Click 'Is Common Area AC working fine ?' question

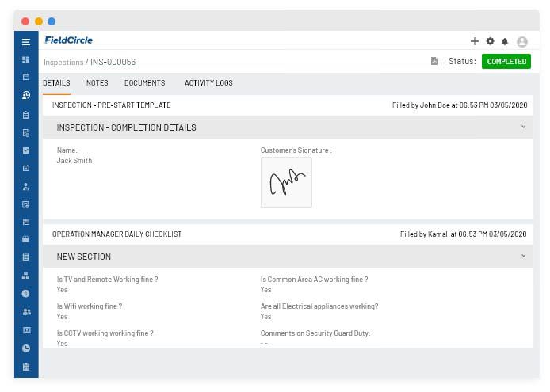315,280
